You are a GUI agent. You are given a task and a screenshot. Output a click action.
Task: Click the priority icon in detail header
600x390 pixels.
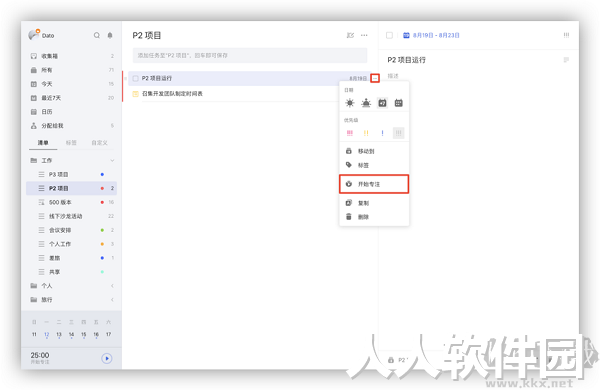tap(566, 35)
